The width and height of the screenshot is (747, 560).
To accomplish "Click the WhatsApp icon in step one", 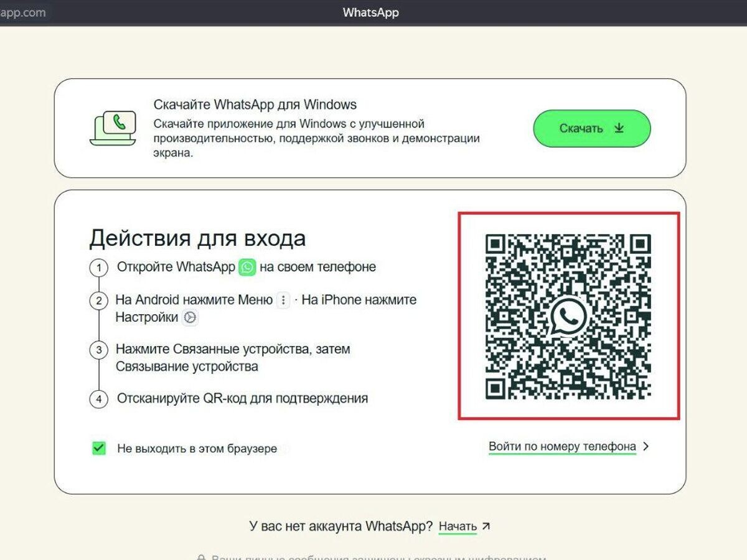I will [x=247, y=266].
